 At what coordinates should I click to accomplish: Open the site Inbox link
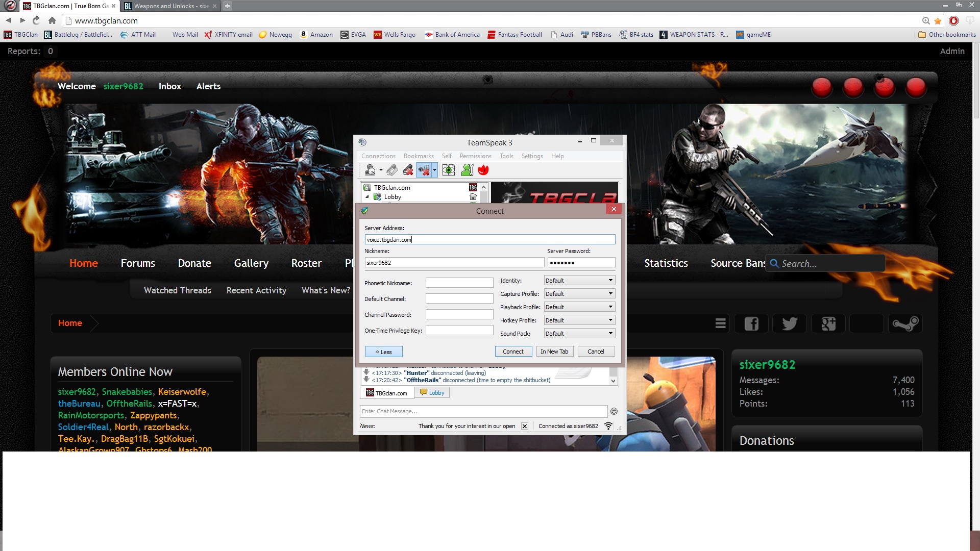coord(170,86)
